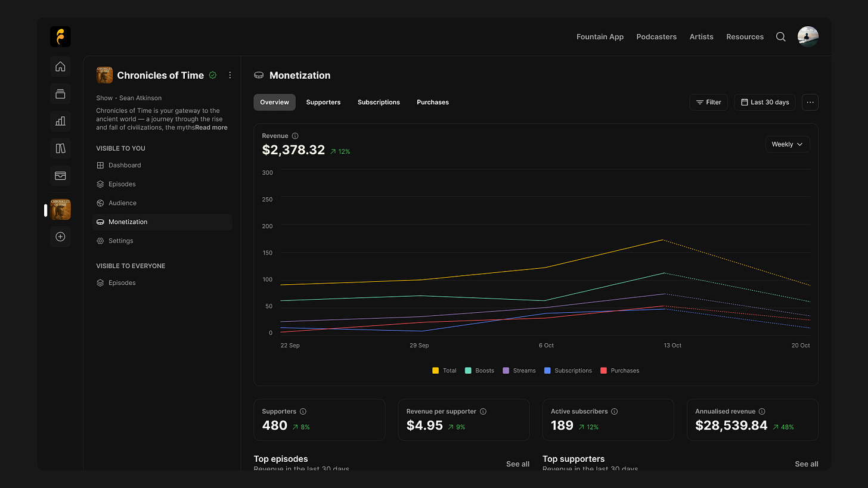The image size is (868, 488).
Task: Switch to the Subscriptions tab
Action: [x=379, y=102]
